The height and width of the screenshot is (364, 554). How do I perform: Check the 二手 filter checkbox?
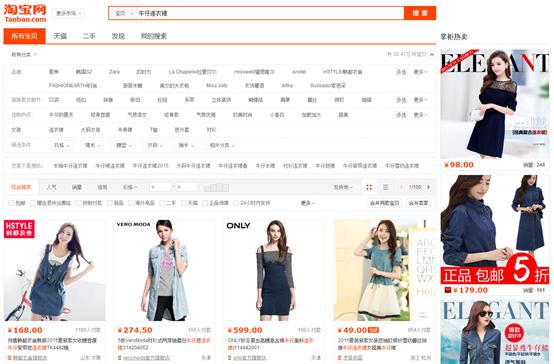coord(162,203)
